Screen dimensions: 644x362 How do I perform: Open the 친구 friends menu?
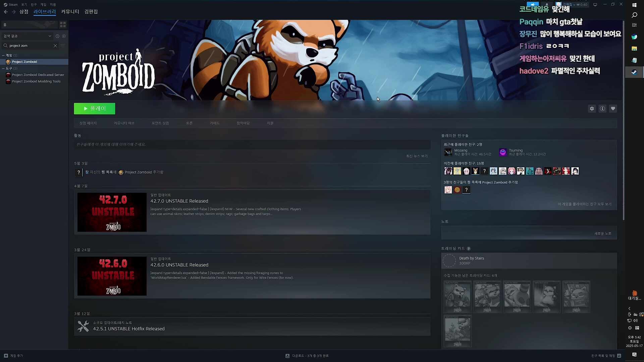click(34, 5)
